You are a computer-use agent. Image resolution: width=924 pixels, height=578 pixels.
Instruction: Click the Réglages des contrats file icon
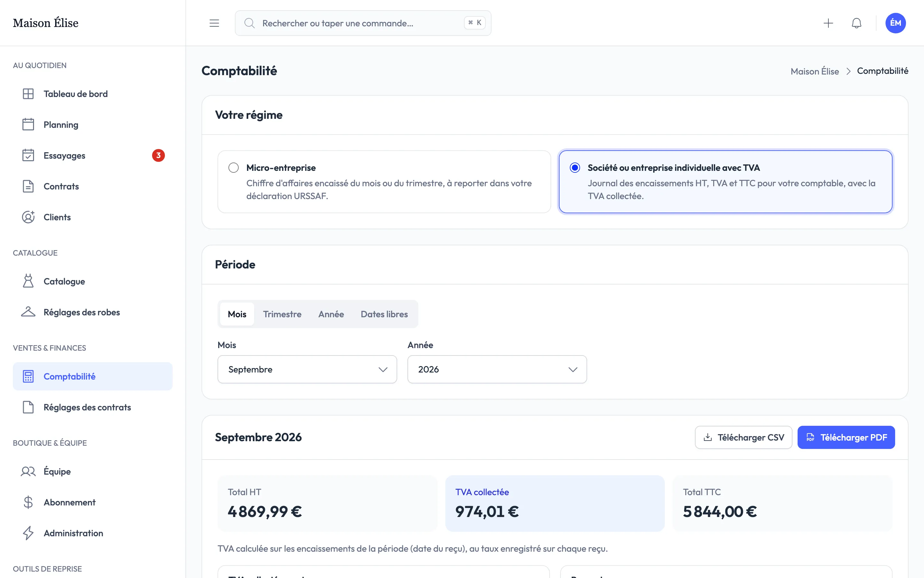28,407
